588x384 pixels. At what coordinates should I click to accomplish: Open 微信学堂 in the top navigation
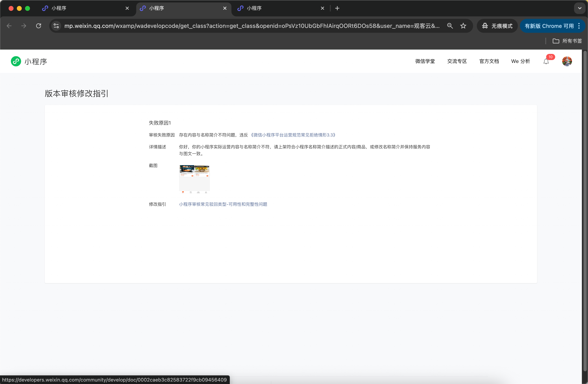[x=425, y=61]
